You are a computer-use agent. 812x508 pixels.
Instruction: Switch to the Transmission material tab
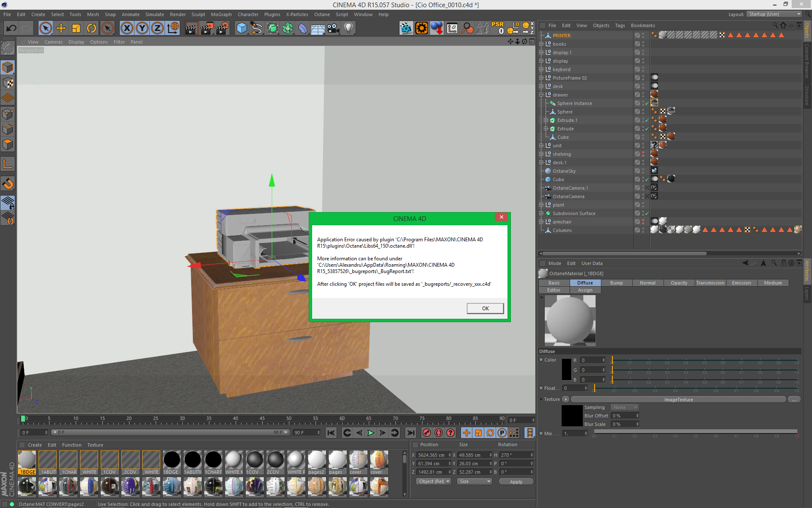click(x=710, y=283)
